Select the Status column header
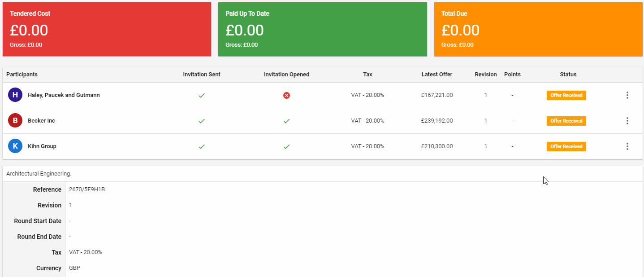This screenshot has width=644, height=277. [568, 75]
